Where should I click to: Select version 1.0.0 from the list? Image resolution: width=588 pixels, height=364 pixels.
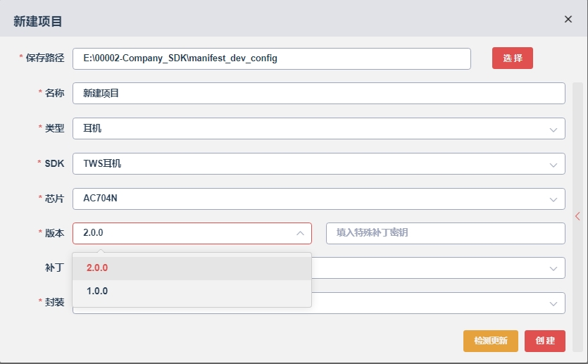point(192,291)
